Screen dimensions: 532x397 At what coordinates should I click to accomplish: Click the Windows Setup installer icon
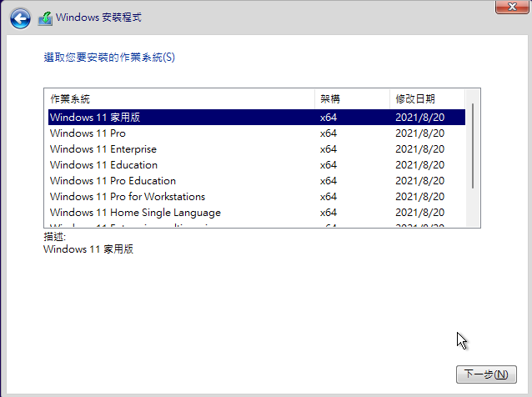[45, 18]
